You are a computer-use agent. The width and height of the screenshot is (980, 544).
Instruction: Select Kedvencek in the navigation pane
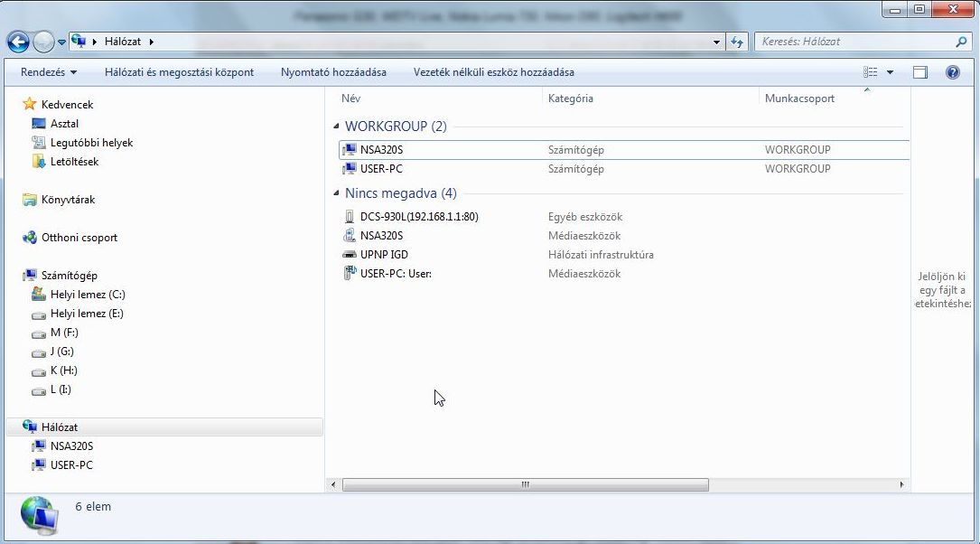[67, 105]
